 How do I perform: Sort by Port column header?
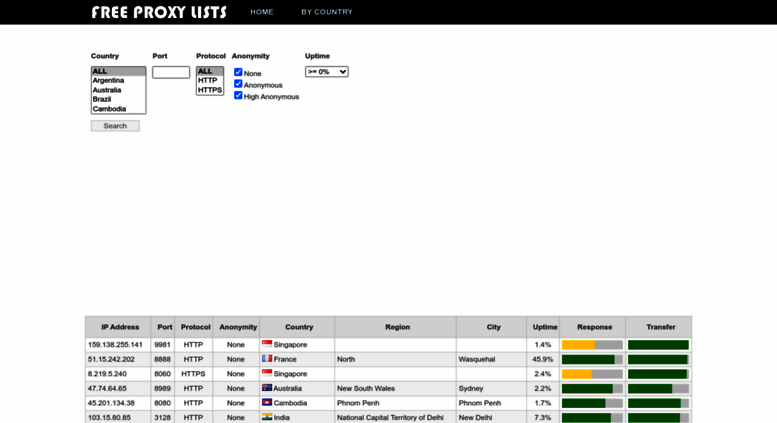pos(163,327)
